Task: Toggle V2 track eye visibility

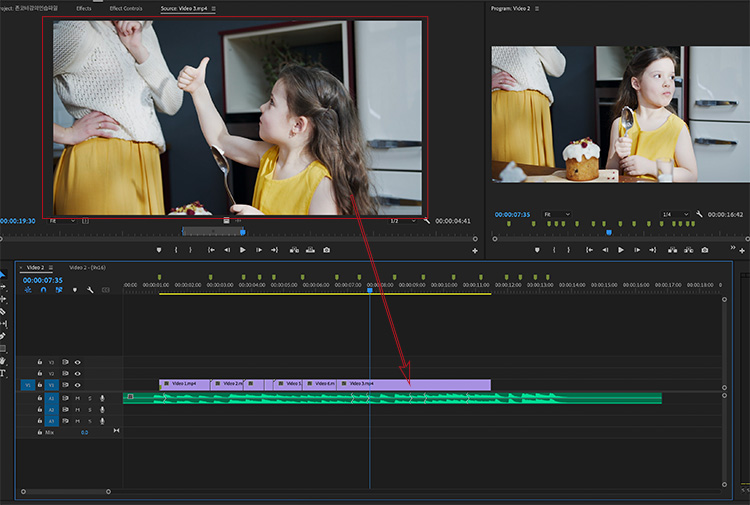Action: (77, 373)
